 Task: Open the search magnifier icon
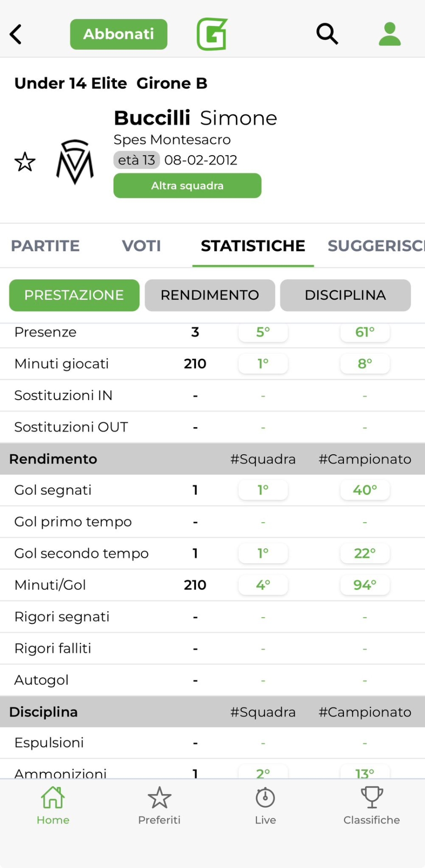coord(327,34)
